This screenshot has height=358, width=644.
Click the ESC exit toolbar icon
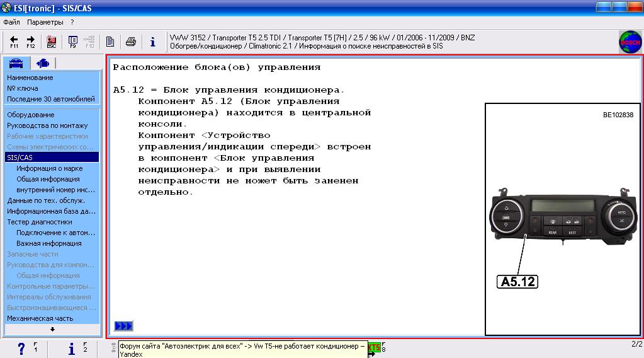(x=52, y=42)
